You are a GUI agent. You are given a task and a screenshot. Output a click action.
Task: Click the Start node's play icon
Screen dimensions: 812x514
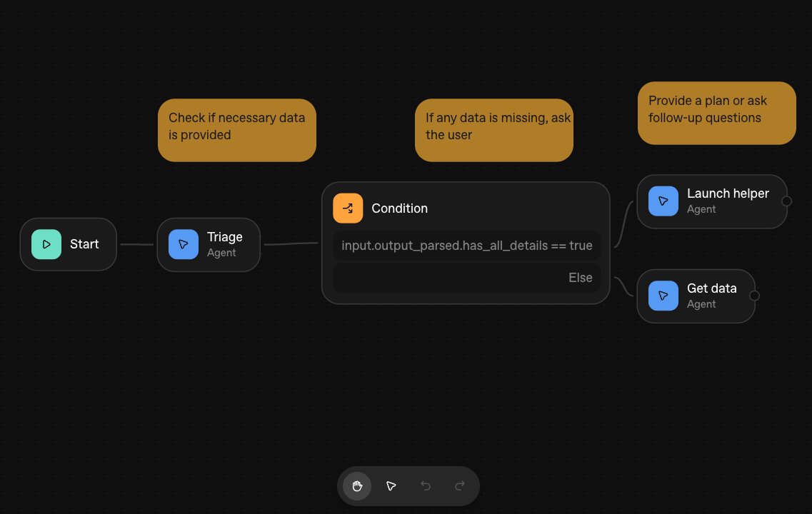46,244
